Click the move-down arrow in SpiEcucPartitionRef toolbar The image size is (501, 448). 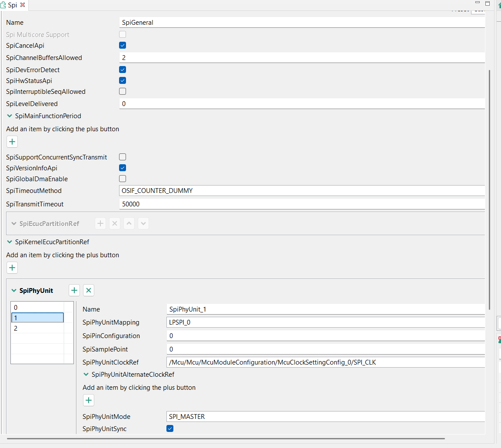[x=143, y=223]
